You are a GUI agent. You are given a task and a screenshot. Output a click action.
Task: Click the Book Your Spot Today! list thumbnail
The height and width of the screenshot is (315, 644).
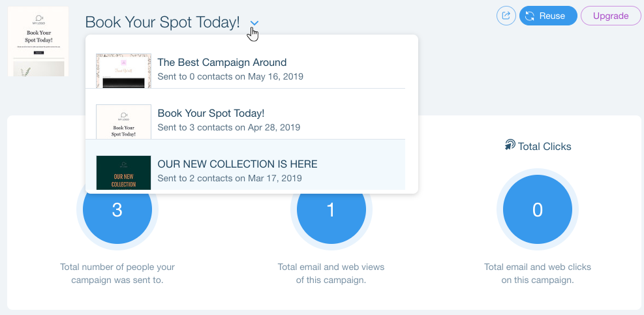pos(123,121)
